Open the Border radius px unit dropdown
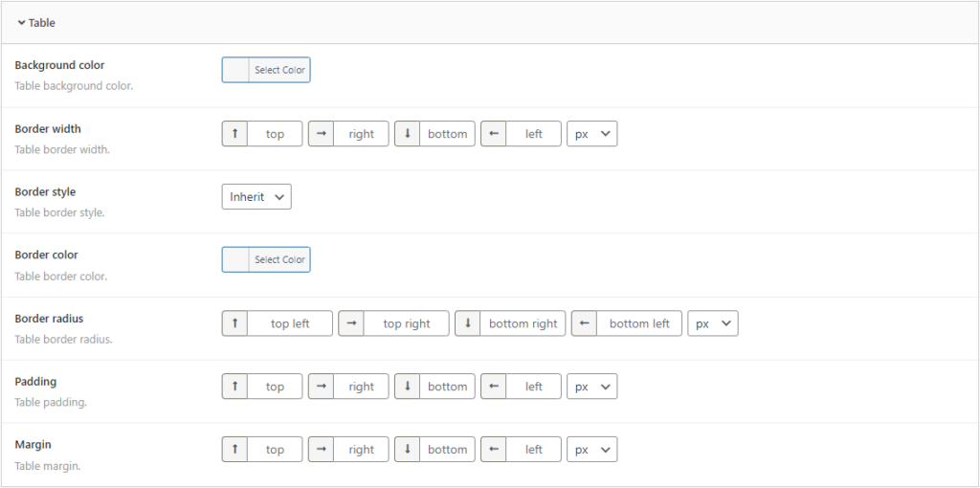This screenshot has width=980, height=488. pos(713,323)
